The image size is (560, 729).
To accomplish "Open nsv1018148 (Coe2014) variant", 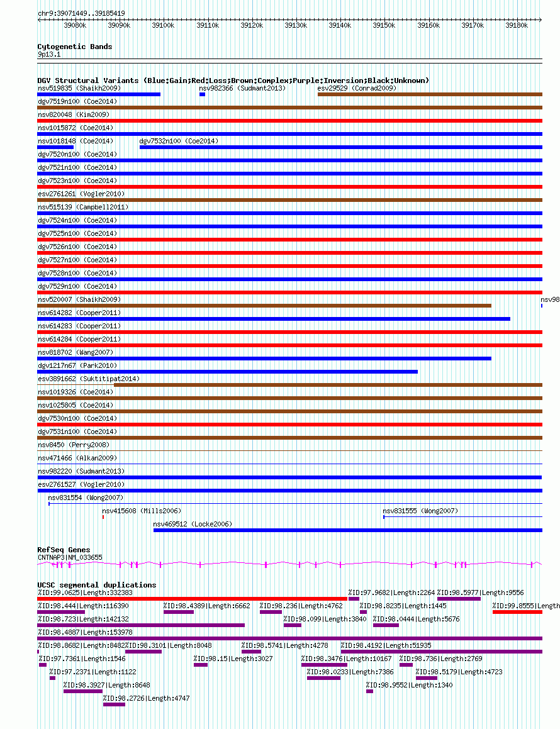I will pyautogui.click(x=76, y=141).
